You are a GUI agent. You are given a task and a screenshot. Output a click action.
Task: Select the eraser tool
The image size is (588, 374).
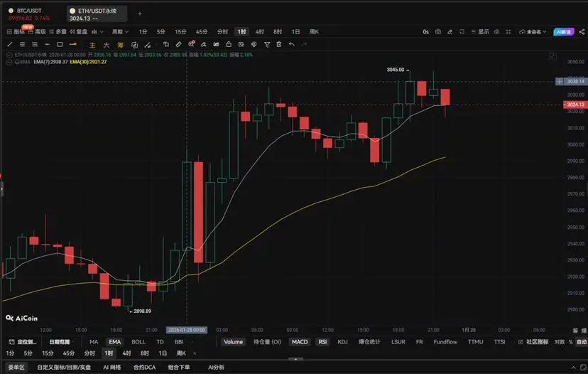[x=203, y=44]
